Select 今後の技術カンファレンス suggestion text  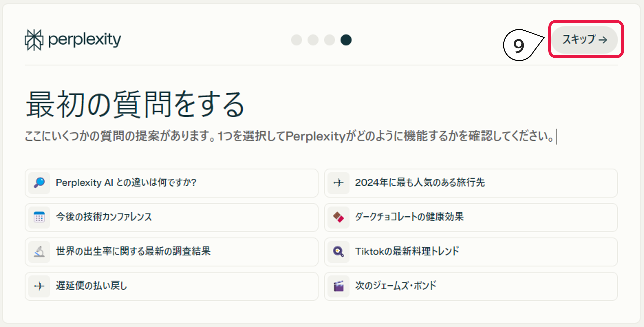pos(104,217)
